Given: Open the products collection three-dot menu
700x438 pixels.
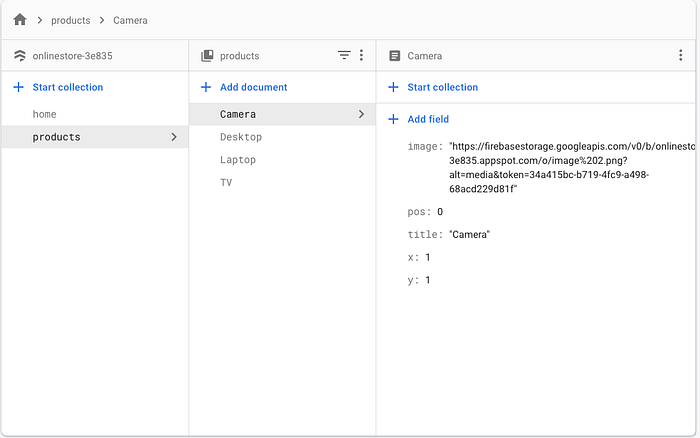Looking at the screenshot, I should 362,56.
